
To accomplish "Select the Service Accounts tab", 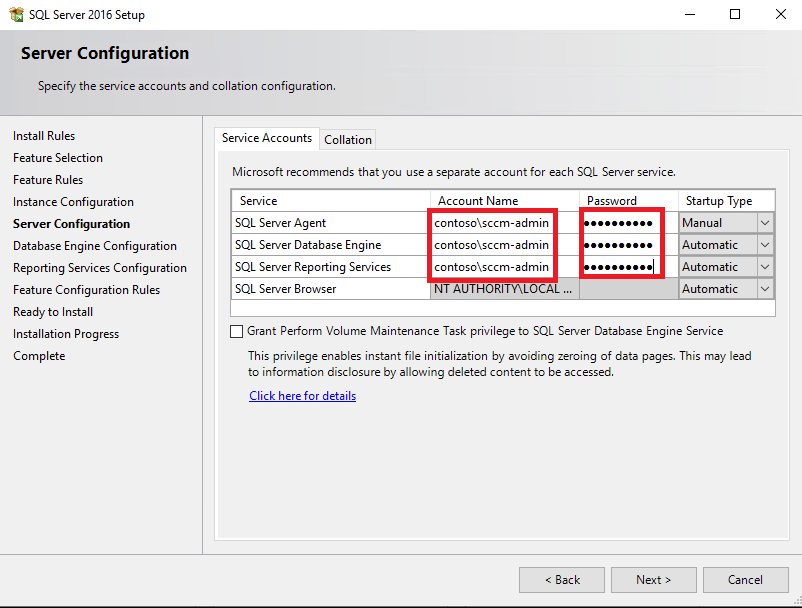I will point(267,138).
